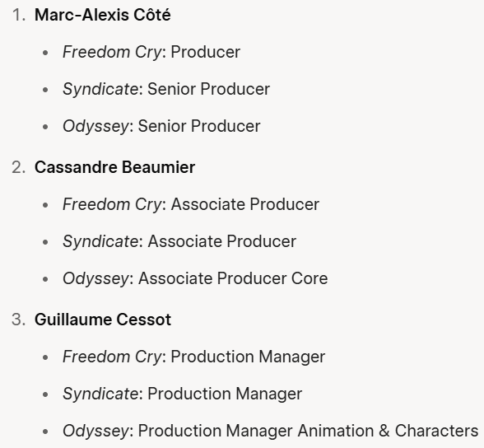Click italic Syndicate under Cassandre Beaumier

[x=100, y=241]
